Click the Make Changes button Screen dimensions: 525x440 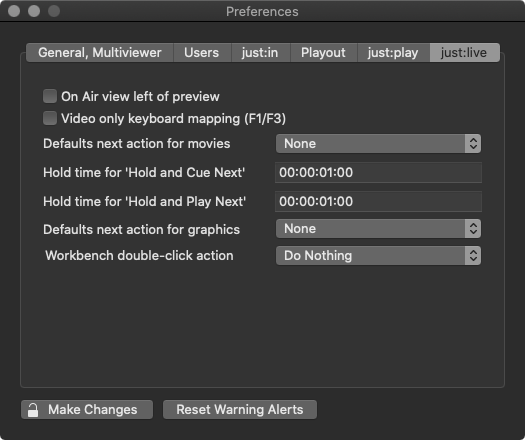tap(87, 410)
